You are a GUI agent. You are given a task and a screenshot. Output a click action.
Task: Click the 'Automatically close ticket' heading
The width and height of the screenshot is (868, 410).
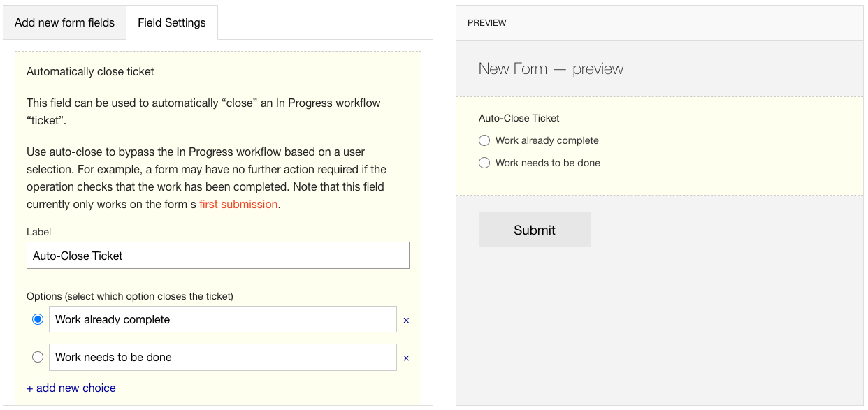click(x=90, y=71)
